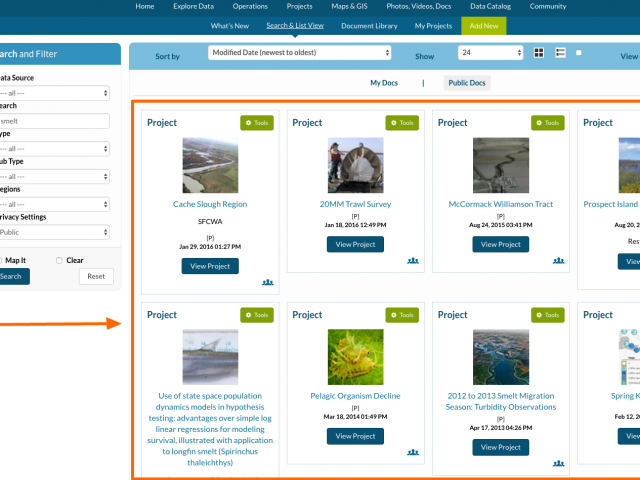Screen dimensions: 640x480
Task: Select Search & List View tab
Action: [x=295, y=26]
